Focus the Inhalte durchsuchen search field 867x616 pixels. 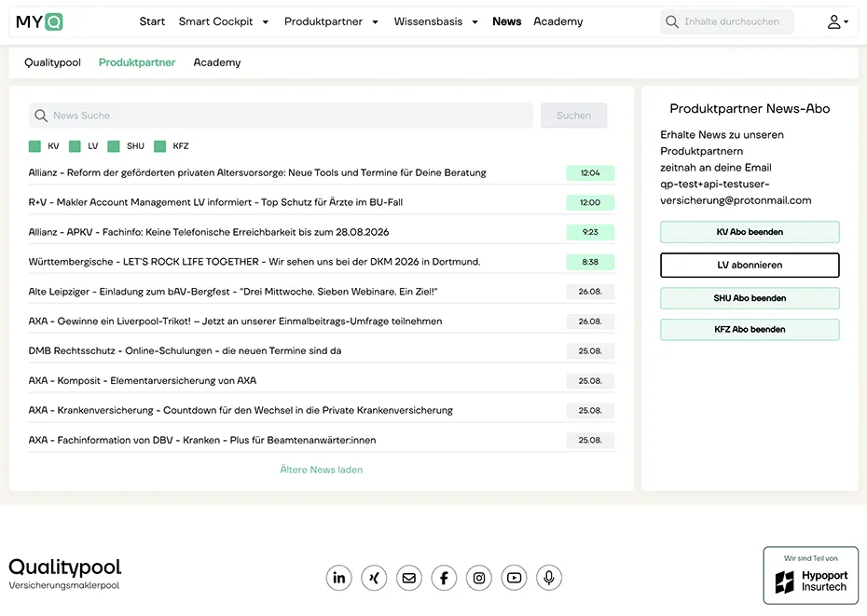point(727,21)
